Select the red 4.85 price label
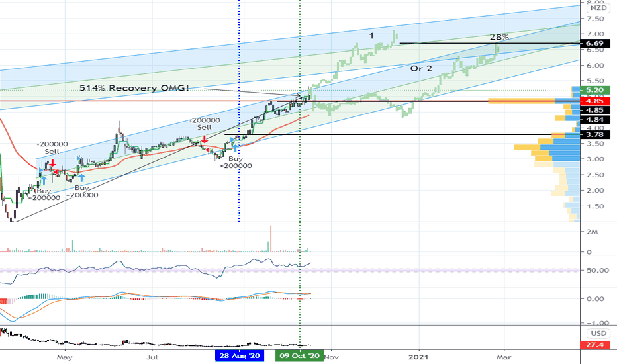The image size is (617, 364). click(x=595, y=101)
